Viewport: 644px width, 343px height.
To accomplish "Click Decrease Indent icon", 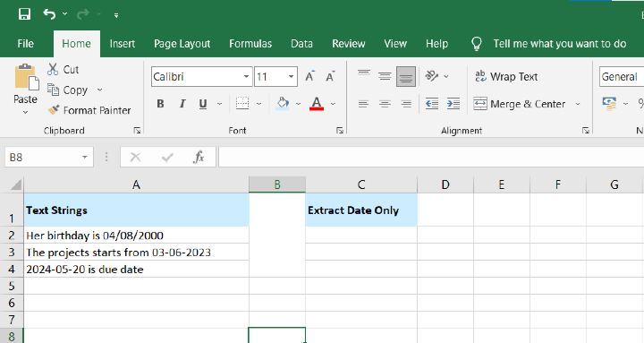I will (x=432, y=104).
